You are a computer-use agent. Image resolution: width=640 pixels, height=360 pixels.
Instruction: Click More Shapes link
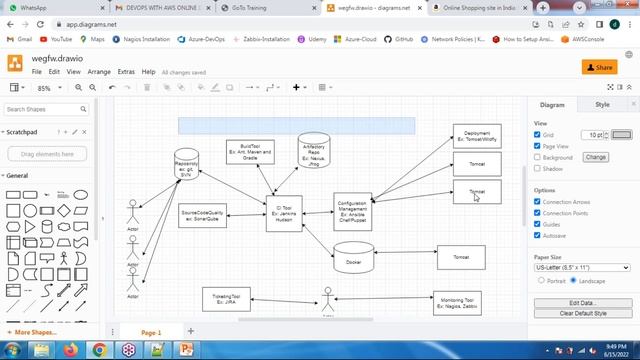32,332
